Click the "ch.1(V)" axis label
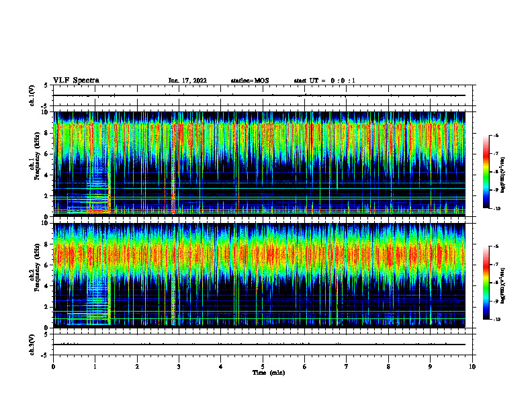The width and height of the screenshot is (532, 411). (x=32, y=95)
